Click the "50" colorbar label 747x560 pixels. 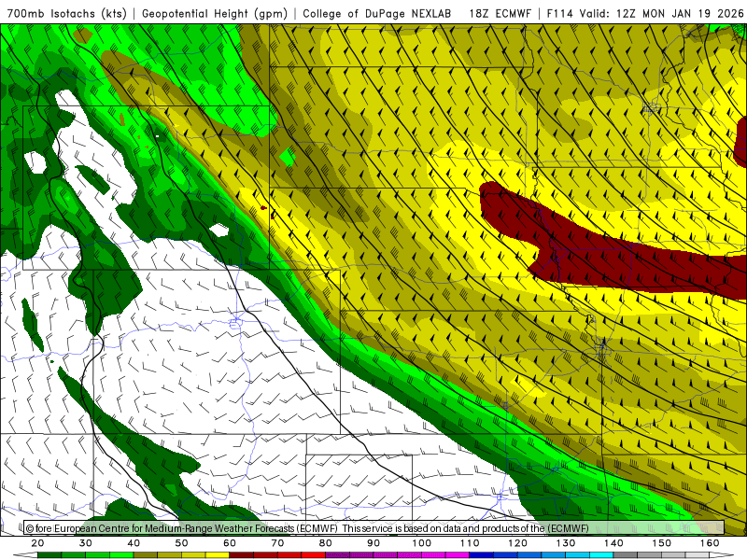pyautogui.click(x=181, y=543)
